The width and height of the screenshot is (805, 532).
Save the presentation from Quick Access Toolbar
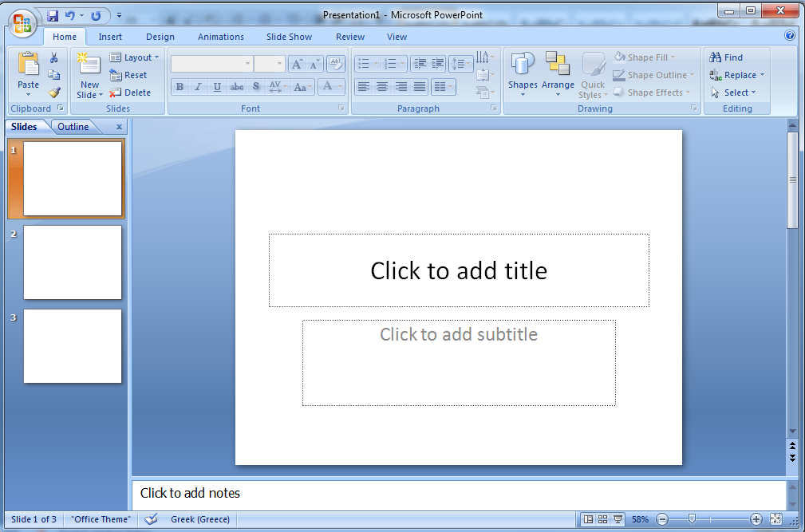(x=53, y=16)
